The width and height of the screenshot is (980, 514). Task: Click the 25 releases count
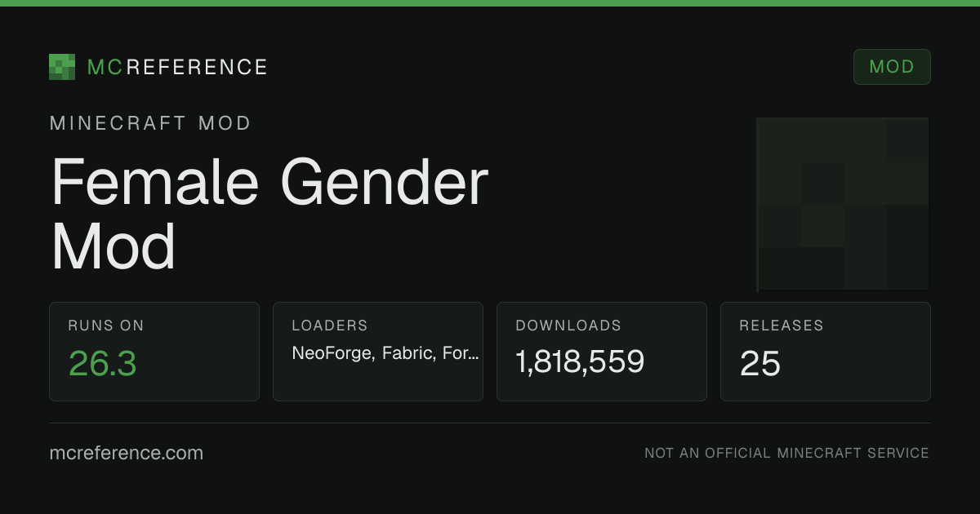point(760,364)
